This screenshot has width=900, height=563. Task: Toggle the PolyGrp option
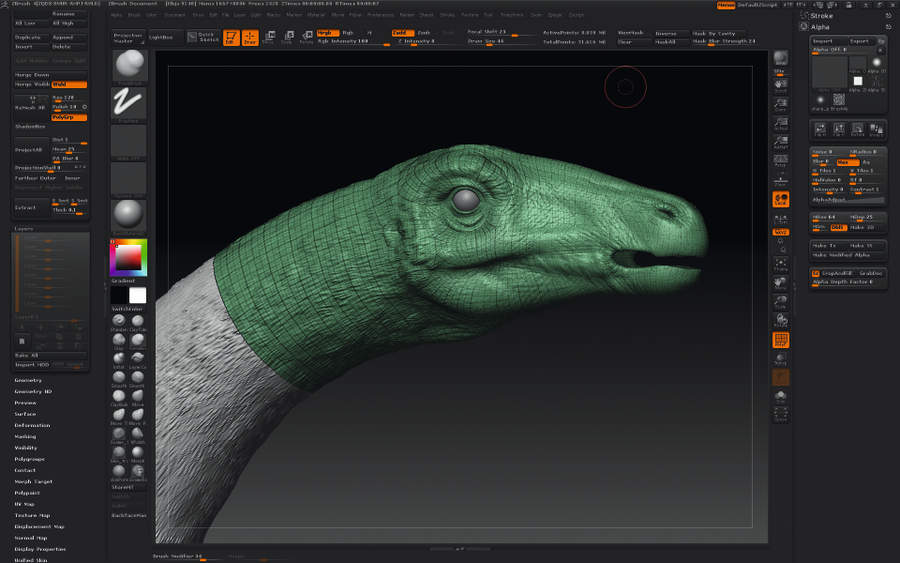pyautogui.click(x=69, y=117)
